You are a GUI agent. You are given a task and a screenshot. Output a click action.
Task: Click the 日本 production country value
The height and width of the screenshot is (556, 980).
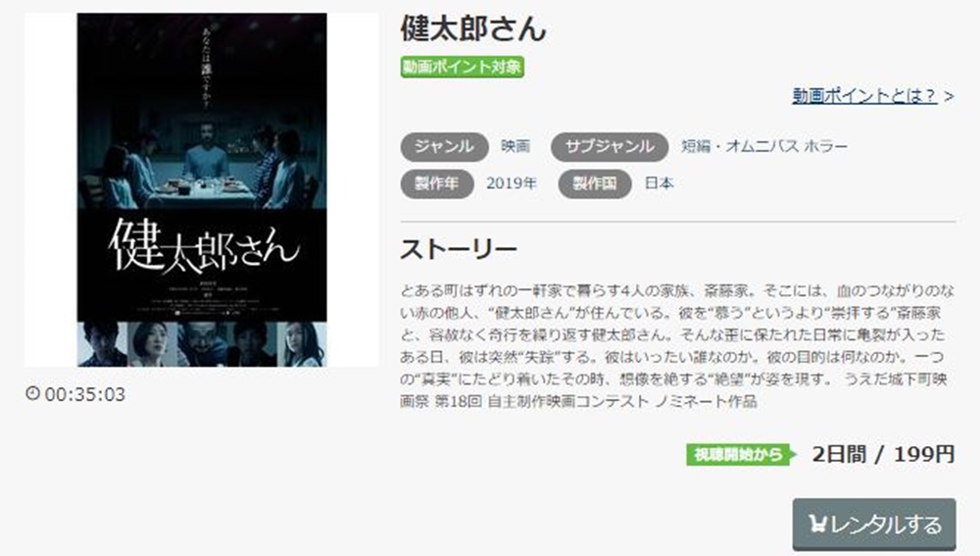click(659, 183)
